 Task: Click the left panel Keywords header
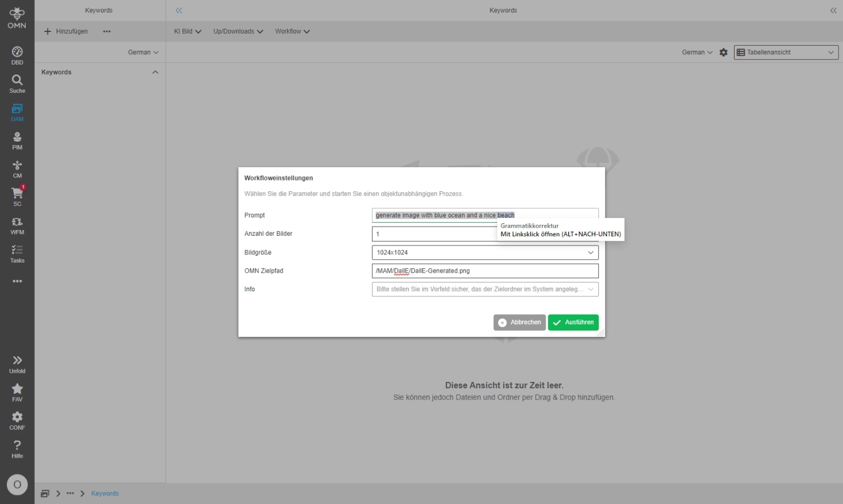coord(57,72)
